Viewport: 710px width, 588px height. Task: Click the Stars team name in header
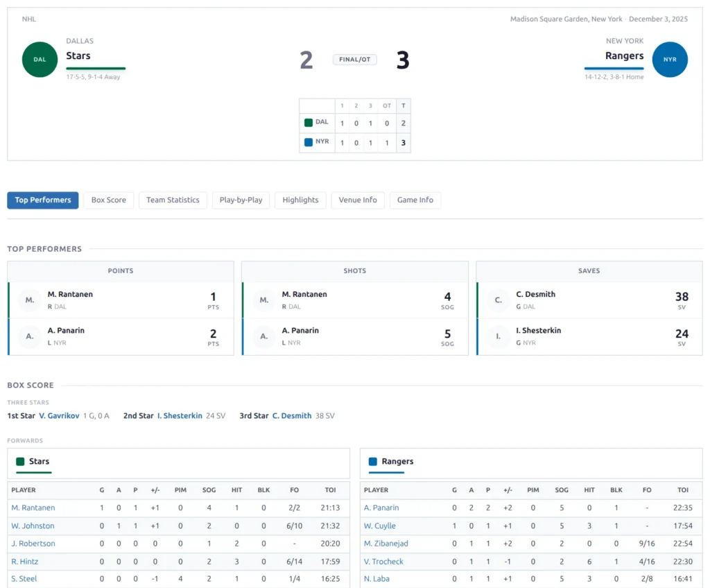pyautogui.click(x=78, y=55)
